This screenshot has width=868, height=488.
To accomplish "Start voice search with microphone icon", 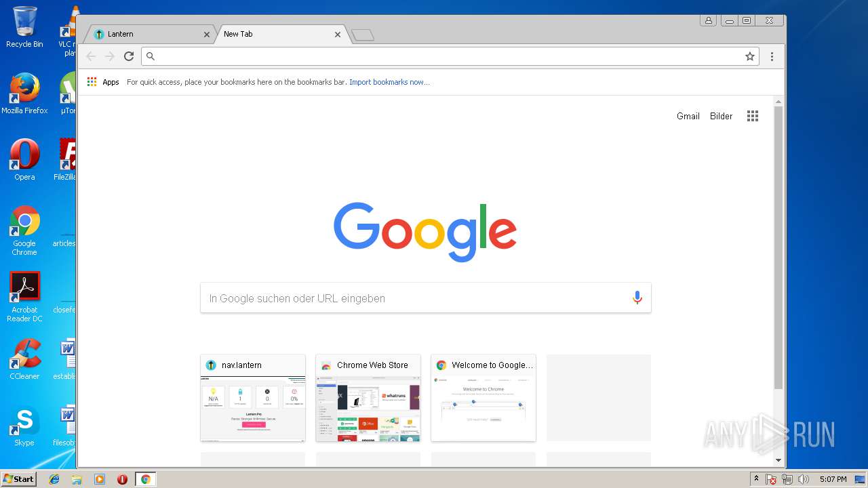I will click(637, 298).
